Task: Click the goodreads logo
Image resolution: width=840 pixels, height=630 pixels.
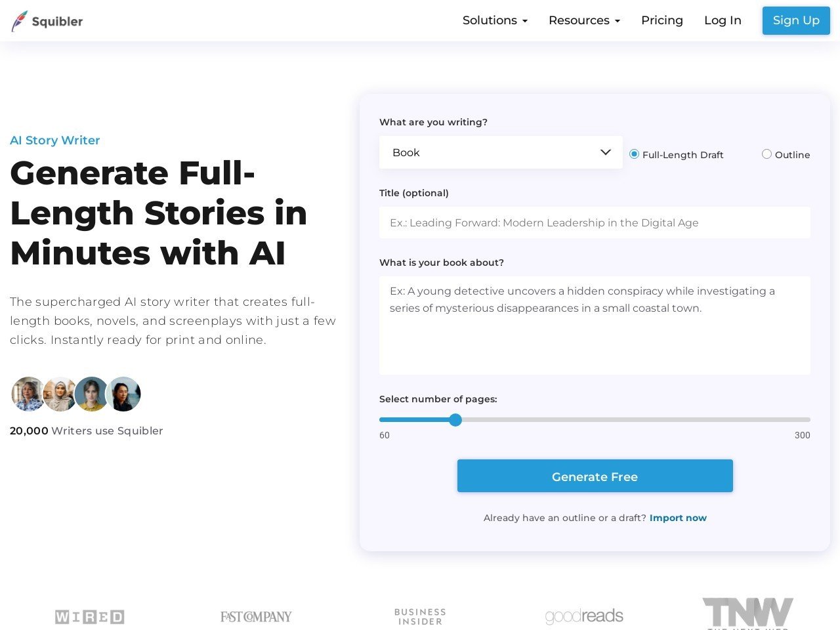Action: [x=584, y=616]
